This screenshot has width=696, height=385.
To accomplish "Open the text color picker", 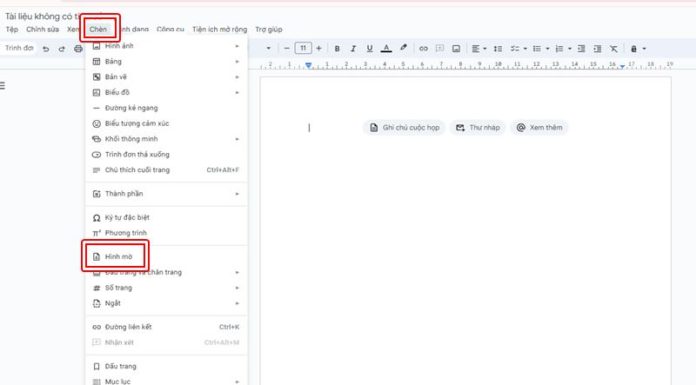I will [x=386, y=49].
